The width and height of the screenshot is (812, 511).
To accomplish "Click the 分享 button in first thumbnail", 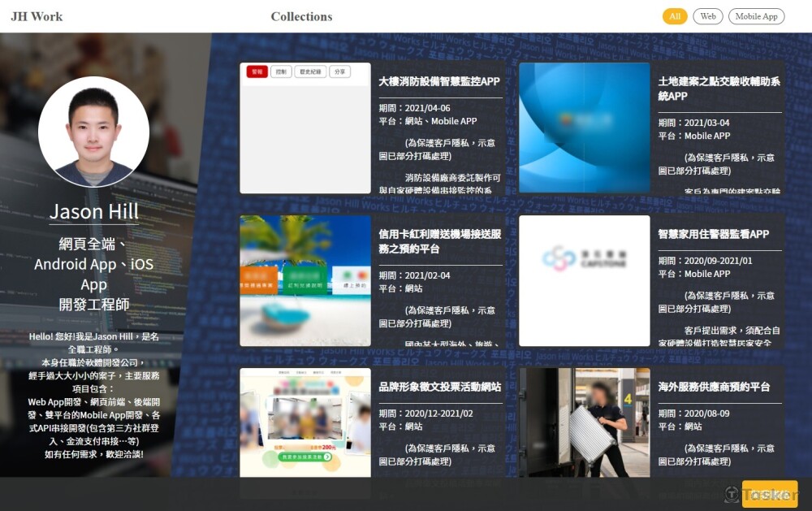I will pyautogui.click(x=340, y=71).
